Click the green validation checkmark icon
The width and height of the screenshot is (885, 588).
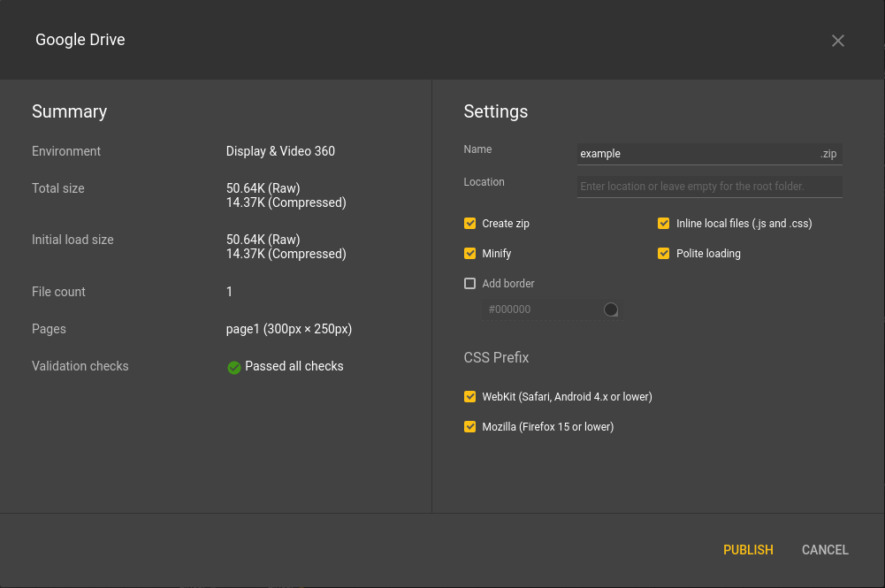click(x=234, y=367)
